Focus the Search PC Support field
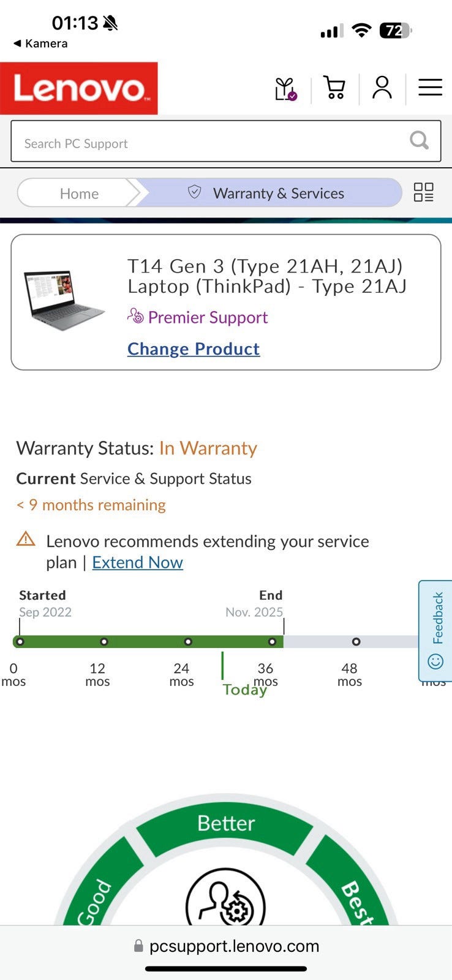This screenshot has width=452, height=980. coord(208,142)
